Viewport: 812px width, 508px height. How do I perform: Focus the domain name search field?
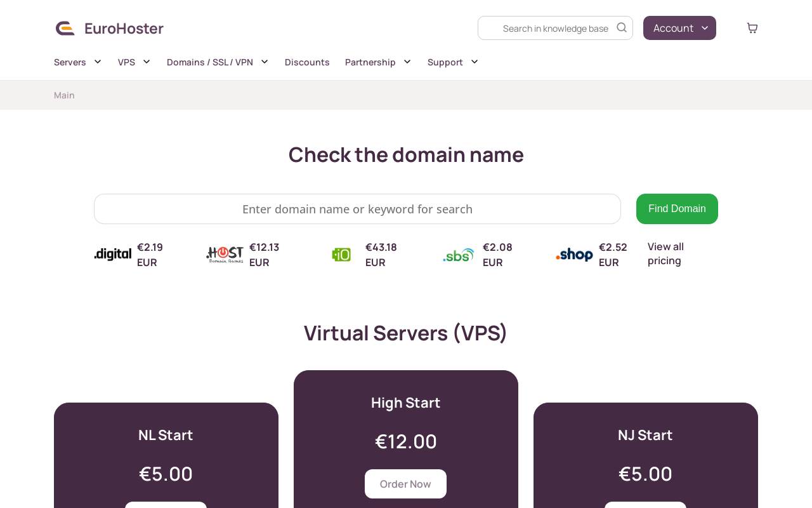[x=357, y=209]
